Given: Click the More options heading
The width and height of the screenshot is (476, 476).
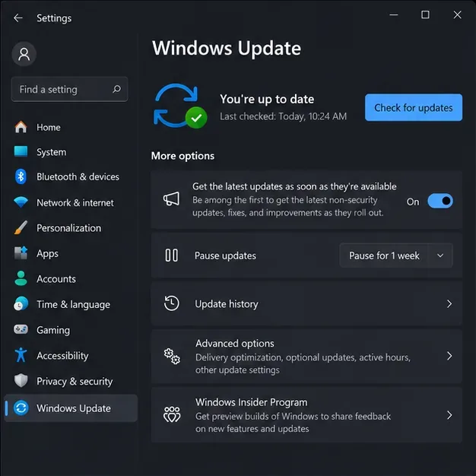Looking at the screenshot, I should [182, 156].
